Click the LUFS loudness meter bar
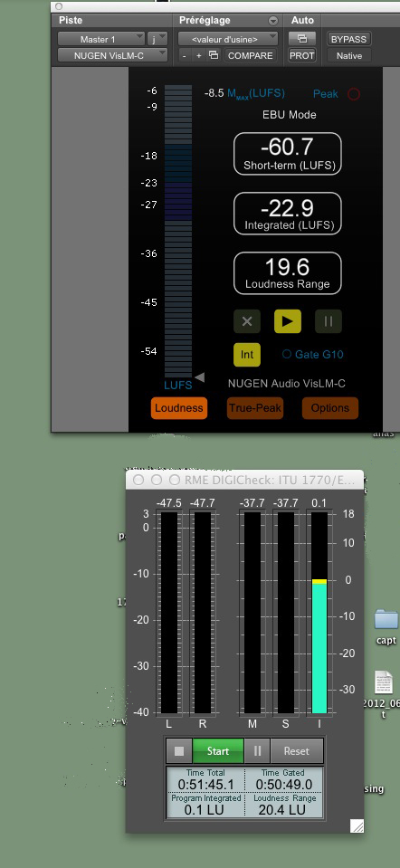400x868 pixels. coord(178,231)
